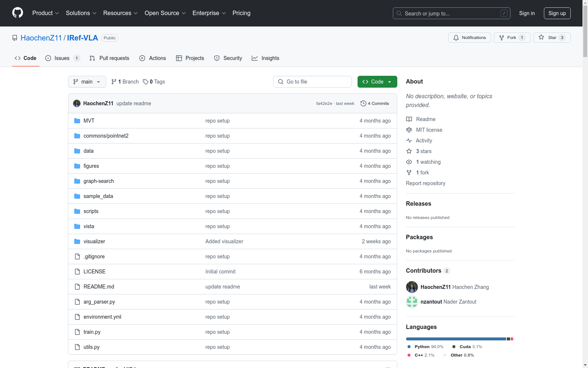Click the tag icon beside 0 Tags

[146, 82]
